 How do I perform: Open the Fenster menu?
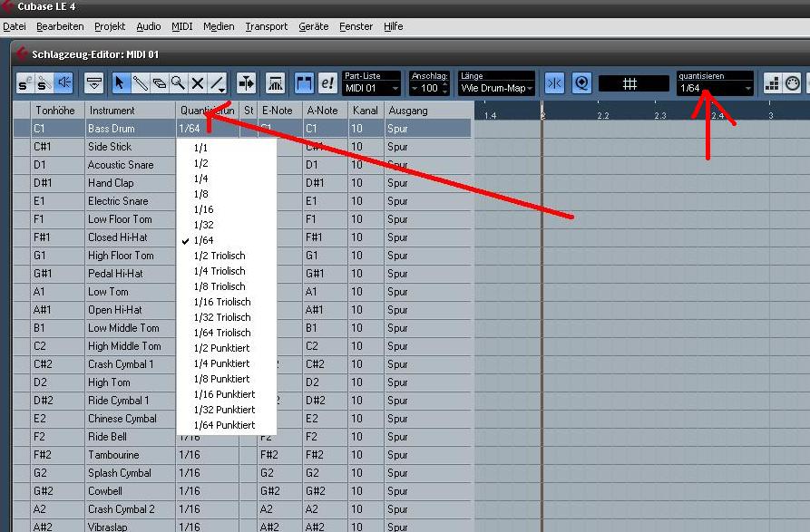356,26
